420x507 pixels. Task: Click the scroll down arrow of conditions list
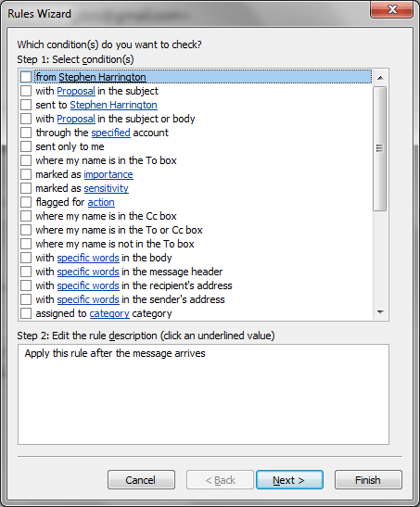tap(380, 312)
